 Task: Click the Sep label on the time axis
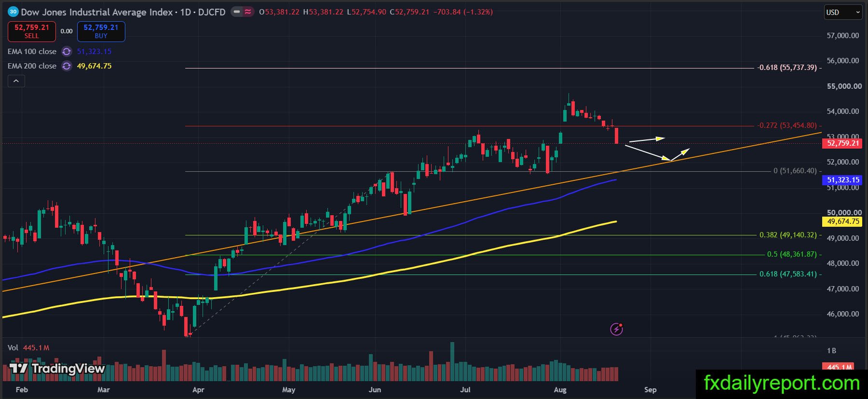pos(651,390)
